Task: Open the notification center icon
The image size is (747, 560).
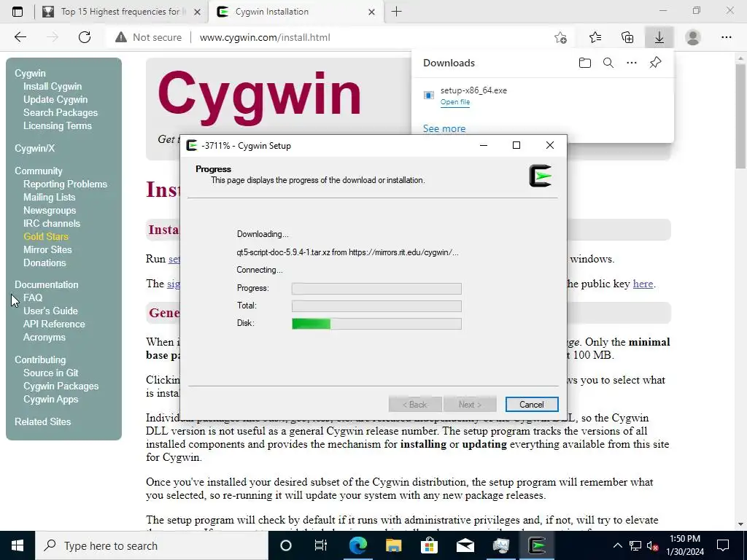Action: pos(723,545)
